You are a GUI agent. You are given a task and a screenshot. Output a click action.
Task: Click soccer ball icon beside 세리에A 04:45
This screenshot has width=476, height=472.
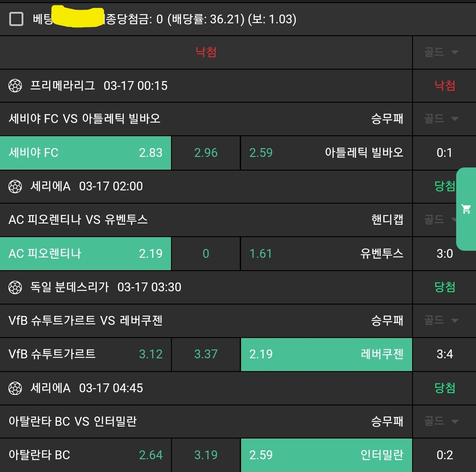point(15,388)
